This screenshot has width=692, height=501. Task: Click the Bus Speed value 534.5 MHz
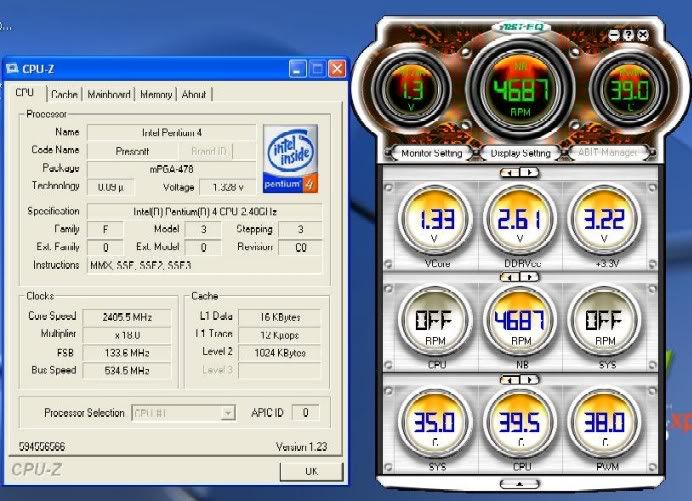[x=127, y=370]
